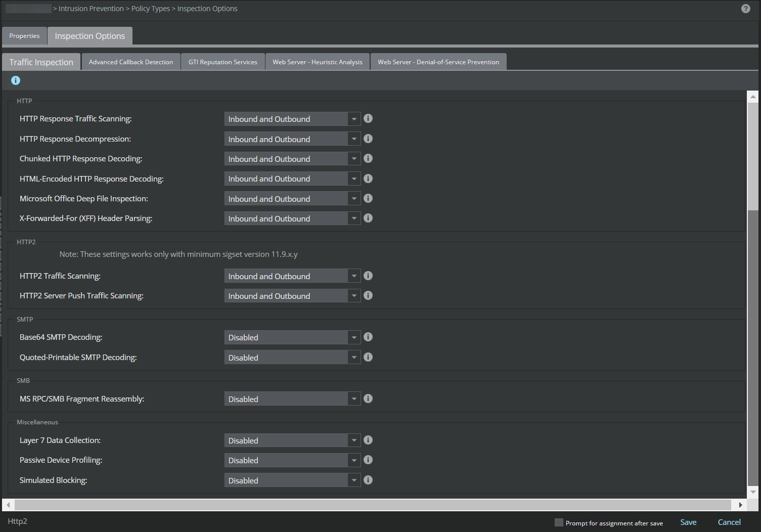This screenshot has width=761, height=532.
Task: Show info for HTTP Response Decompression
Action: tap(368, 139)
